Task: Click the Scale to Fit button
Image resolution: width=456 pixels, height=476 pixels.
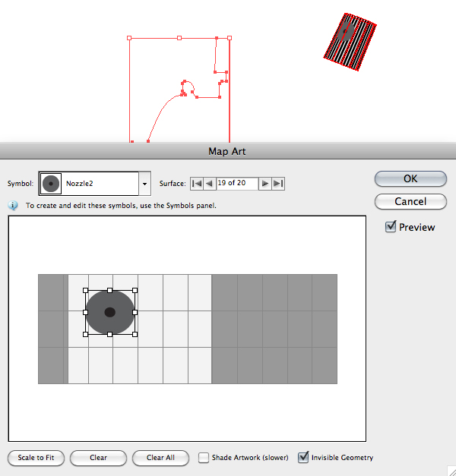Action: 36,458
